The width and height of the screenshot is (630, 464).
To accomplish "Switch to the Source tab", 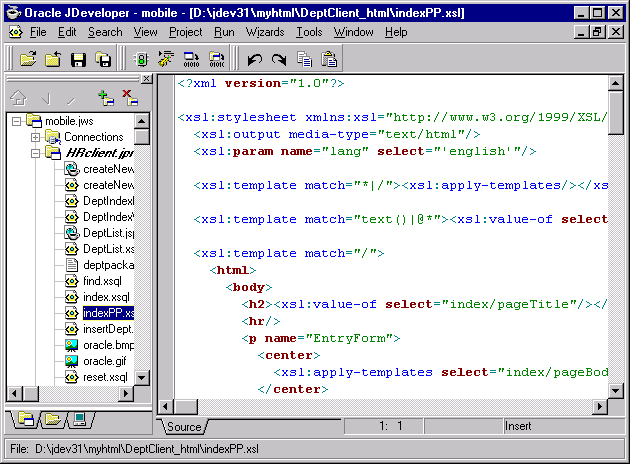I will [184, 427].
